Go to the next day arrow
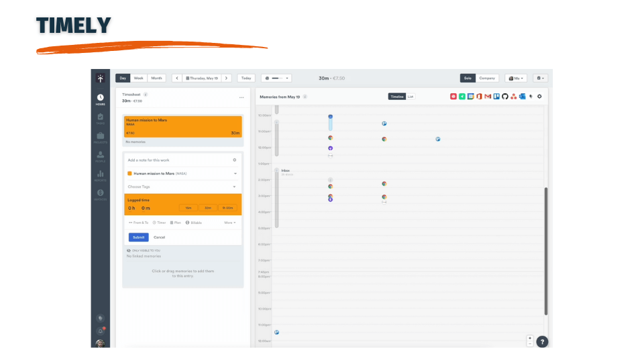This screenshot has height=362, width=644. (226, 78)
